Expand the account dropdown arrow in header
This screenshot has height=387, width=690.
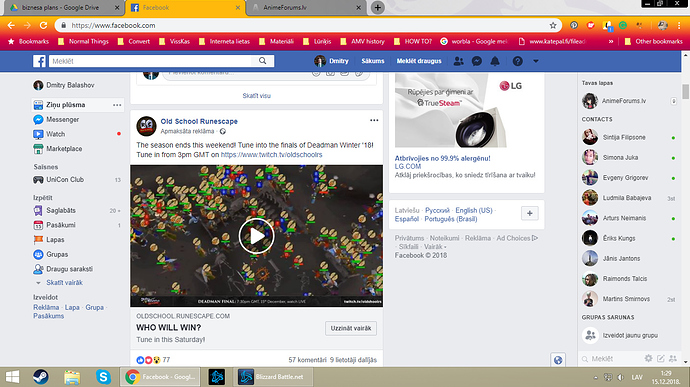[536, 61]
